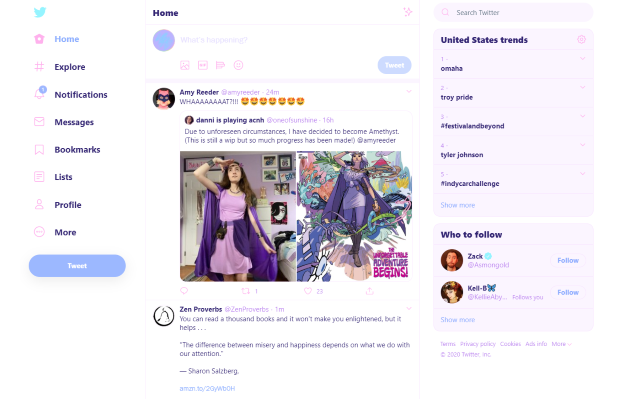626x399 pixels.
Task: Click your own avatar in the composer
Action: [x=164, y=40]
